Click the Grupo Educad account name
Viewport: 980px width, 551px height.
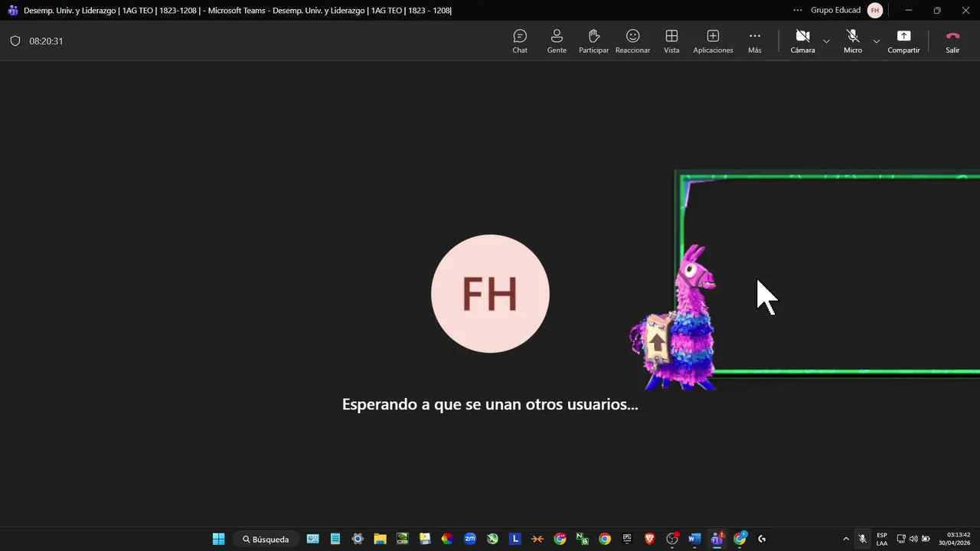point(835,11)
